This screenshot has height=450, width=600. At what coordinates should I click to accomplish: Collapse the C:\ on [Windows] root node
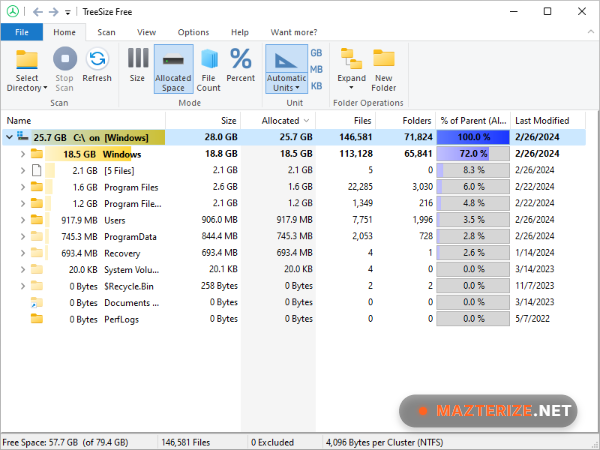click(x=10, y=137)
